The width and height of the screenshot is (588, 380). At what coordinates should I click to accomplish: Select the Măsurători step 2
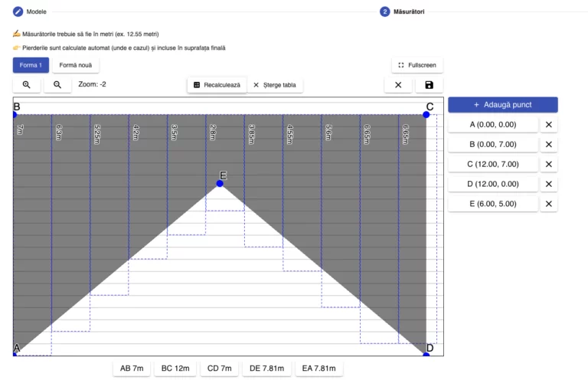click(403, 11)
